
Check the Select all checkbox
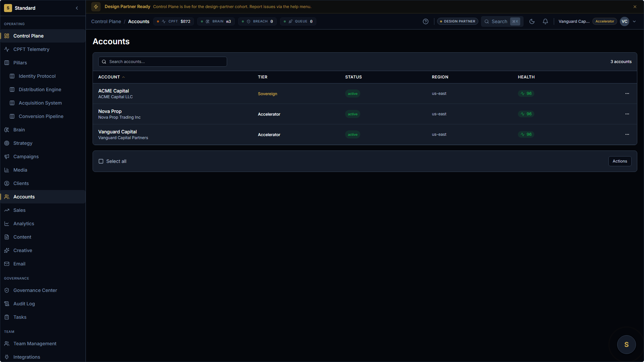point(101,161)
